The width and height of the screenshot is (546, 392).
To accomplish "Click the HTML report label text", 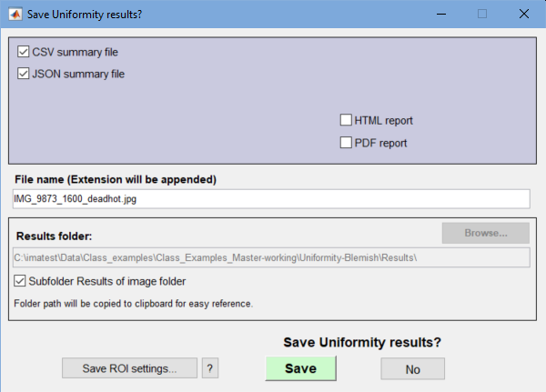I will (383, 120).
